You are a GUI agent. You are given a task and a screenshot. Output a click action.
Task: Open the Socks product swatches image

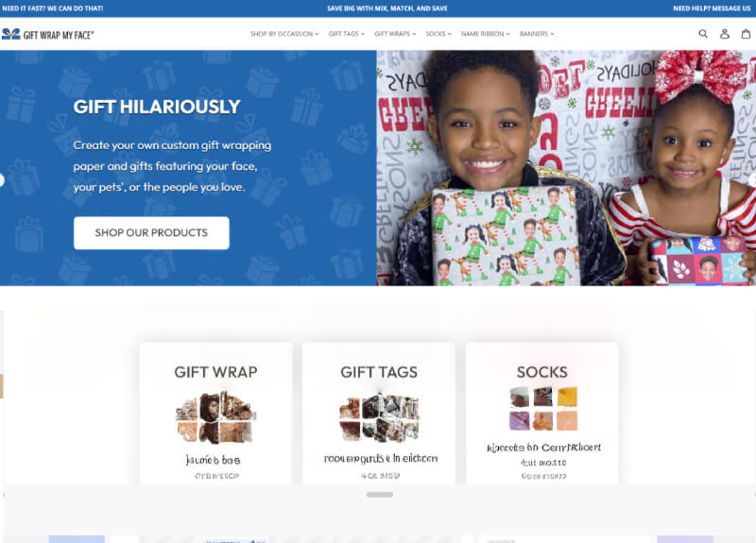click(x=542, y=409)
